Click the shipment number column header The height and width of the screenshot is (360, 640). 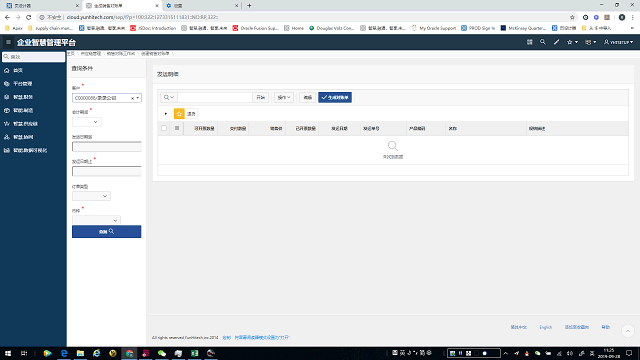tap(371, 129)
